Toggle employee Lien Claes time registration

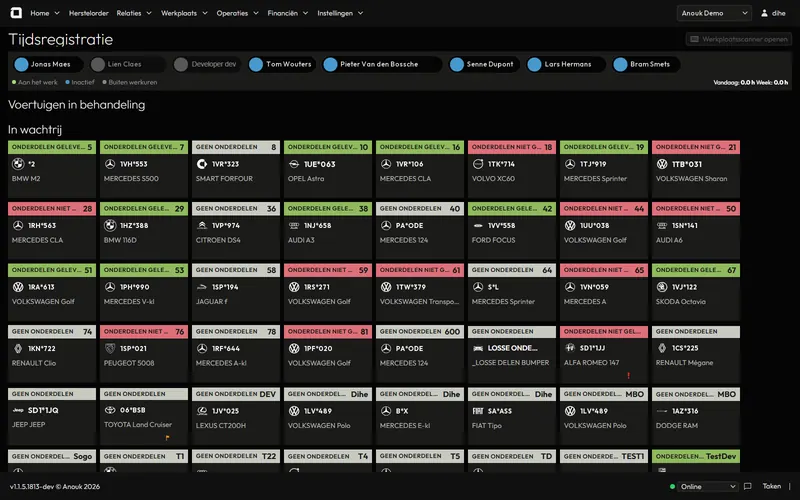[x=128, y=64]
